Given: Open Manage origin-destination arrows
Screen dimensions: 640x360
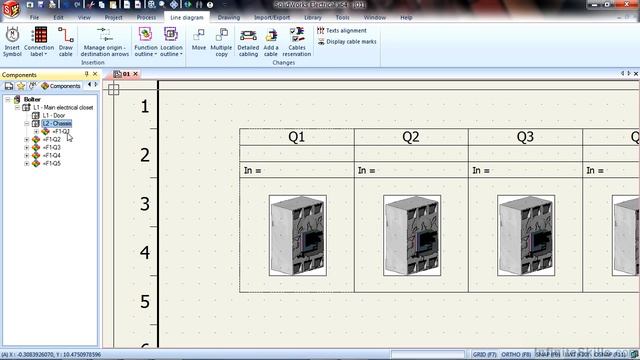Looking at the screenshot, I should click(x=104, y=42).
